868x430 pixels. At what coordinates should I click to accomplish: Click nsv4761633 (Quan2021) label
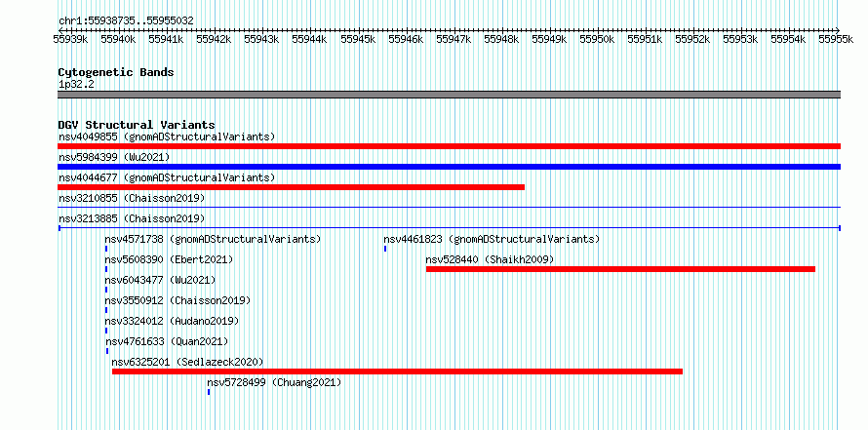point(167,341)
